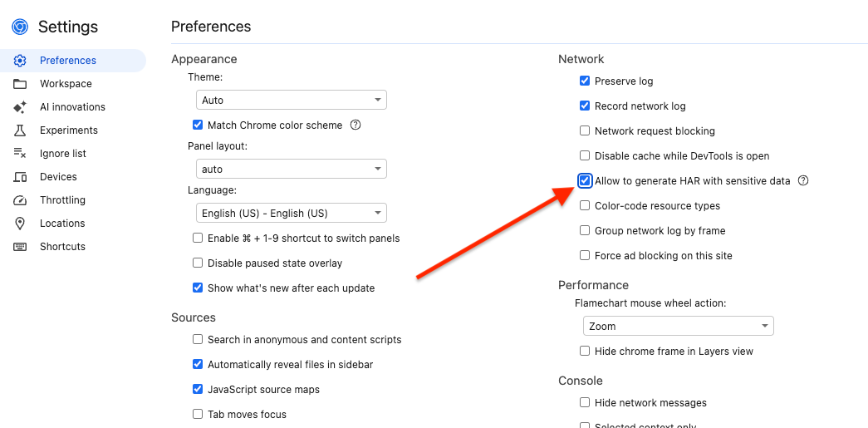Open Flamechart mouse wheel action Zoom dropdown
This screenshot has height=428, width=868.
click(678, 327)
